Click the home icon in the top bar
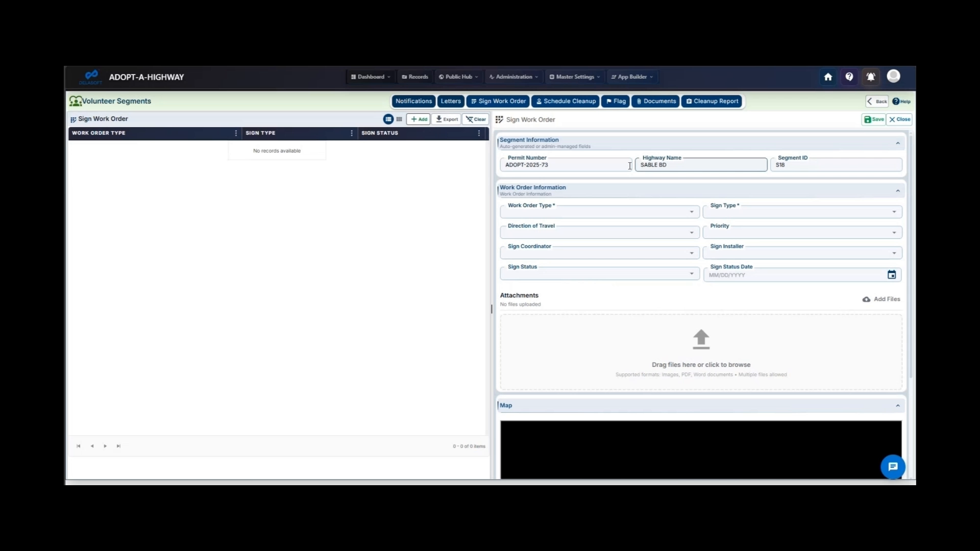Image resolution: width=980 pixels, height=551 pixels. point(827,77)
